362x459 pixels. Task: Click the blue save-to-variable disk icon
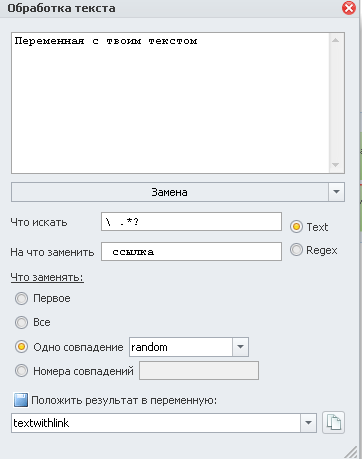[x=21, y=400]
